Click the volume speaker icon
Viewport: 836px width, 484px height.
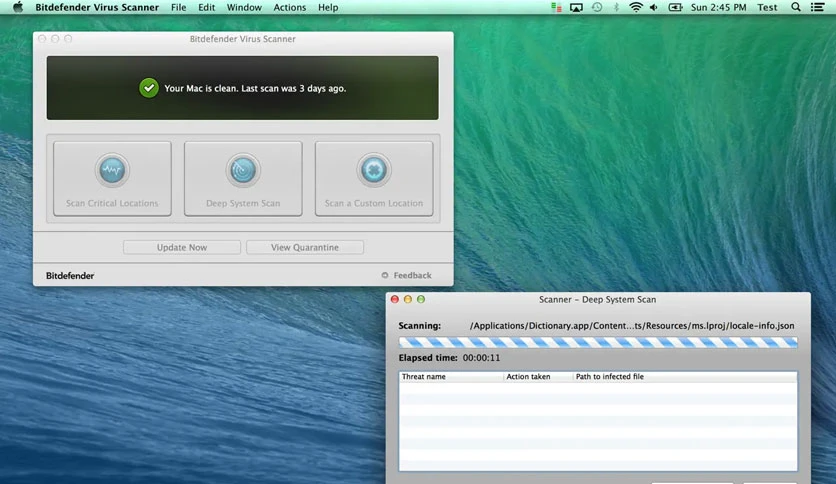(x=654, y=7)
